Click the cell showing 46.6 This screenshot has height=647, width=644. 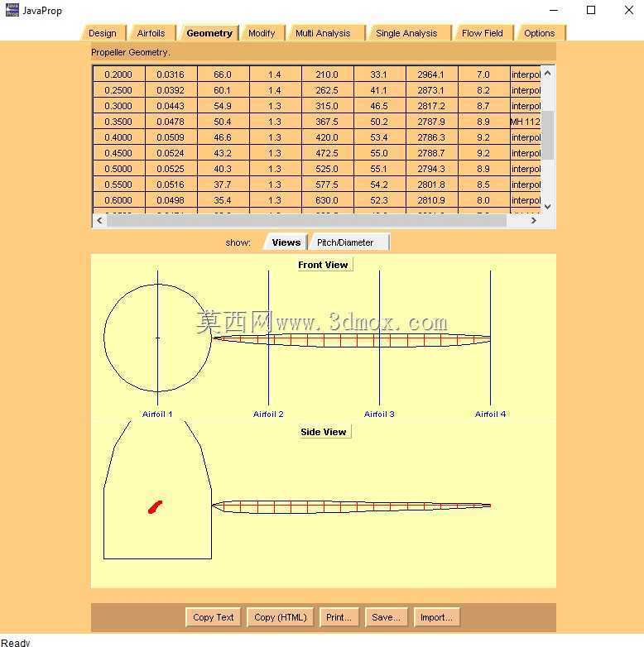[223, 137]
